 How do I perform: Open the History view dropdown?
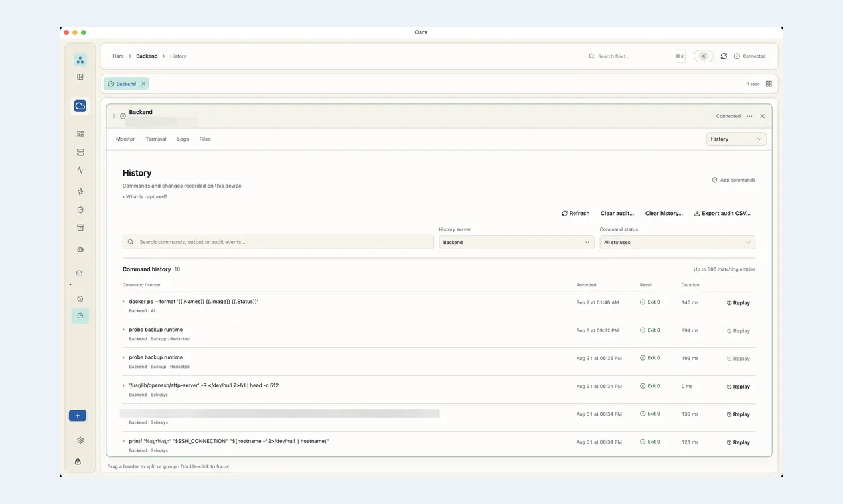click(x=736, y=139)
